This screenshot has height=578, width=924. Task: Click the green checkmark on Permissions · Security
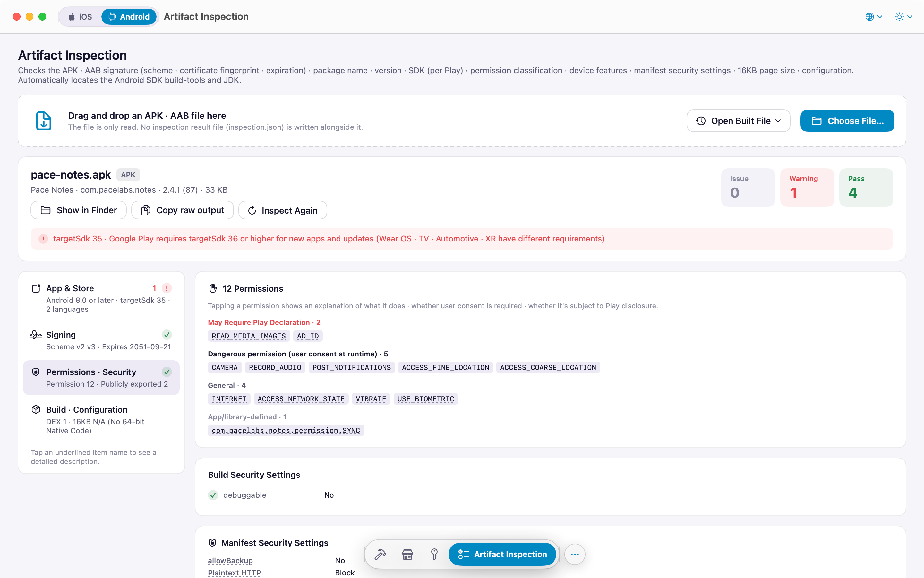(x=167, y=372)
